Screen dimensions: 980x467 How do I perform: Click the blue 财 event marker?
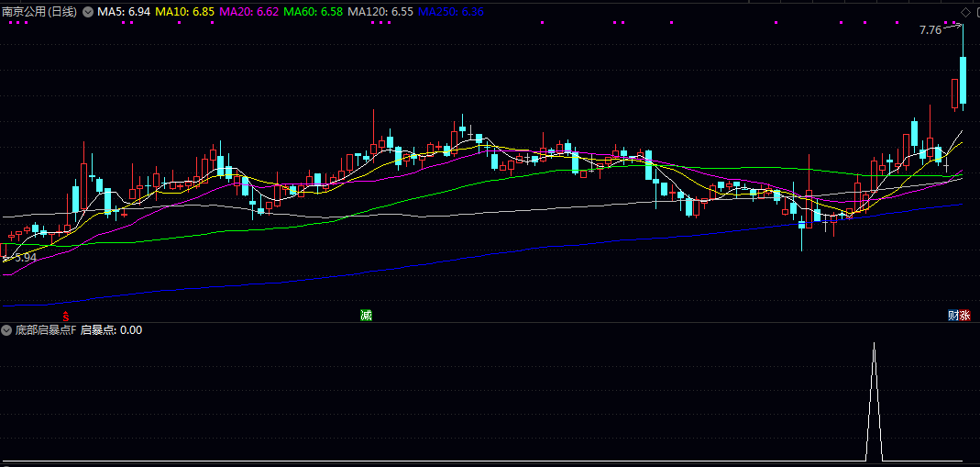[x=953, y=315]
